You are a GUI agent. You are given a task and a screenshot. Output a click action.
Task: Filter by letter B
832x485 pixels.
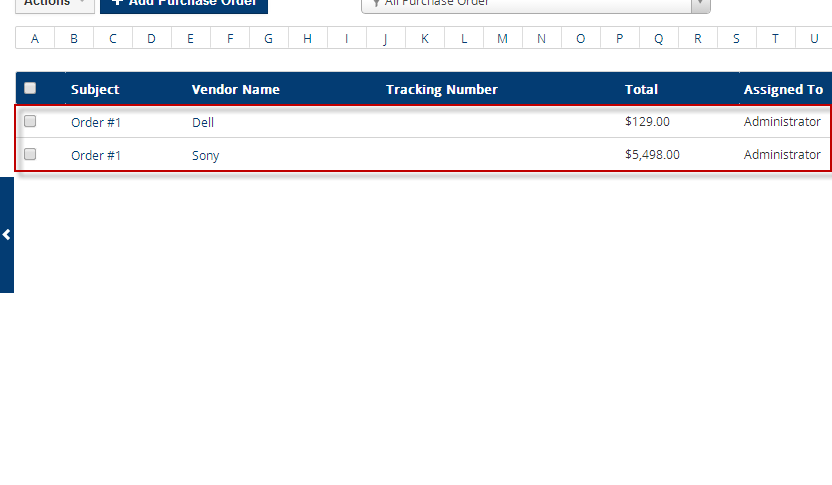pyautogui.click(x=74, y=38)
